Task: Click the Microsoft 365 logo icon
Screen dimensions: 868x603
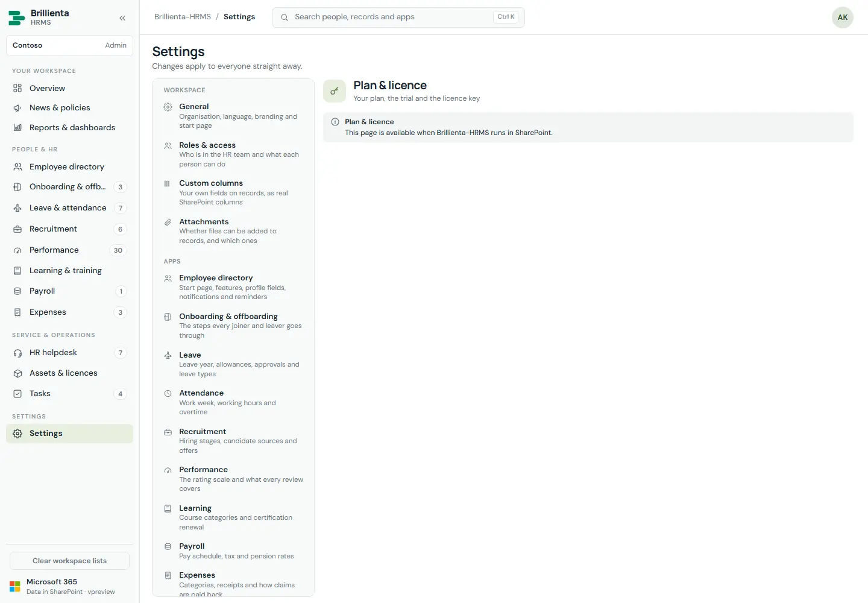Action: tap(15, 586)
